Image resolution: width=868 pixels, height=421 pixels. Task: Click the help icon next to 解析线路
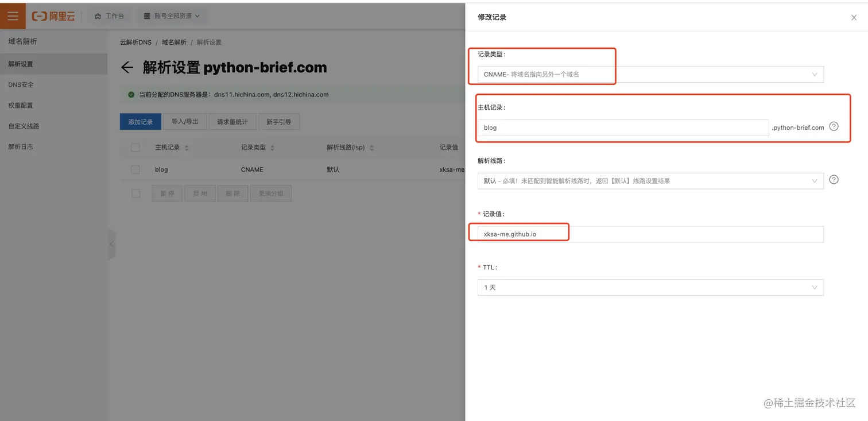click(834, 180)
